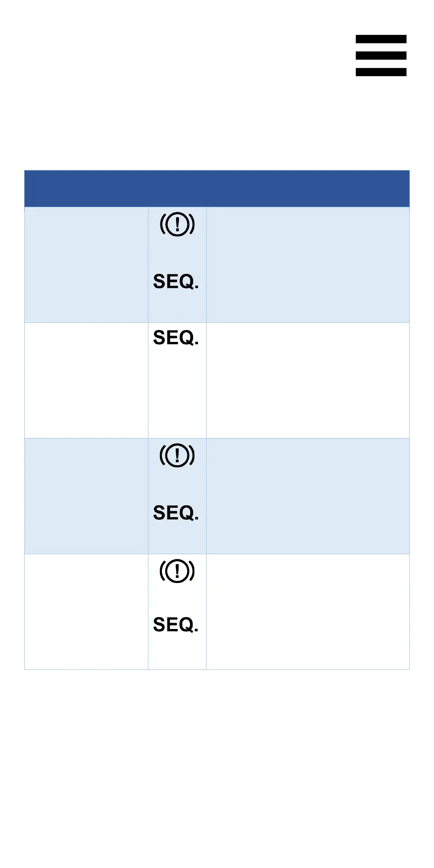The height and width of the screenshot is (868, 434).
Task: Open the hamburger menu
Action: tap(381, 55)
